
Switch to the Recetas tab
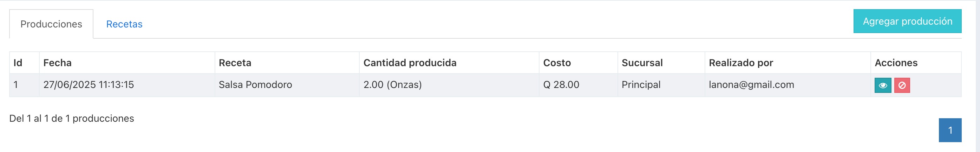pyautogui.click(x=124, y=24)
